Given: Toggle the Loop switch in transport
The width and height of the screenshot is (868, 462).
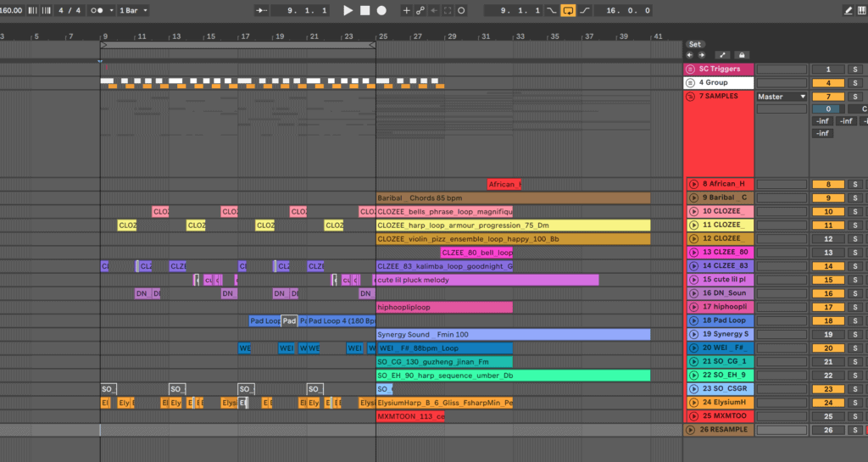Looking at the screenshot, I should click(567, 10).
